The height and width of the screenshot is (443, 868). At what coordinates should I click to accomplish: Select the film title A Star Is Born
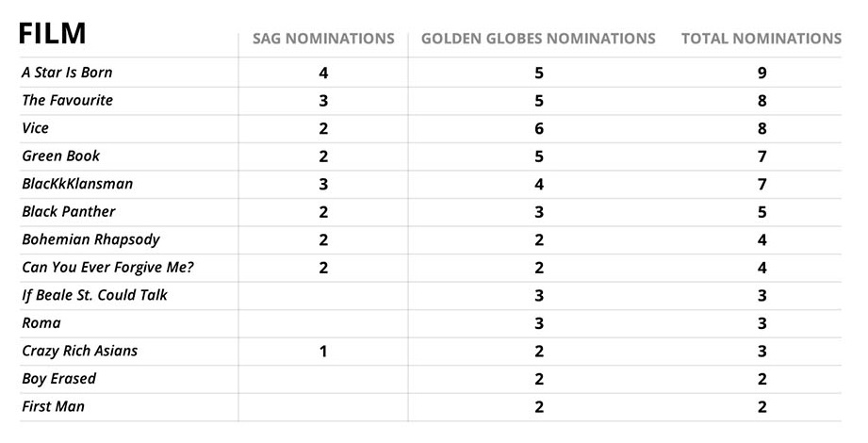67,73
